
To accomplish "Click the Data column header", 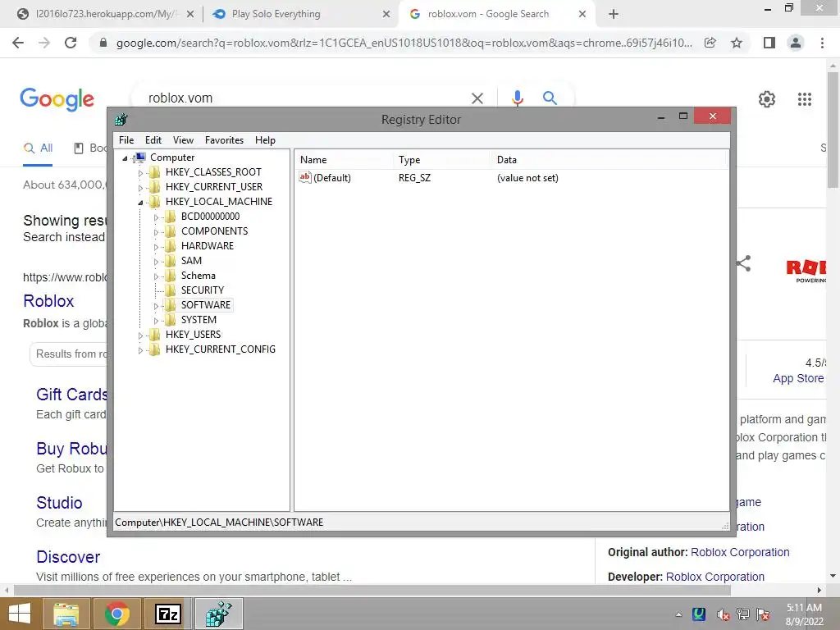I will (x=609, y=160).
